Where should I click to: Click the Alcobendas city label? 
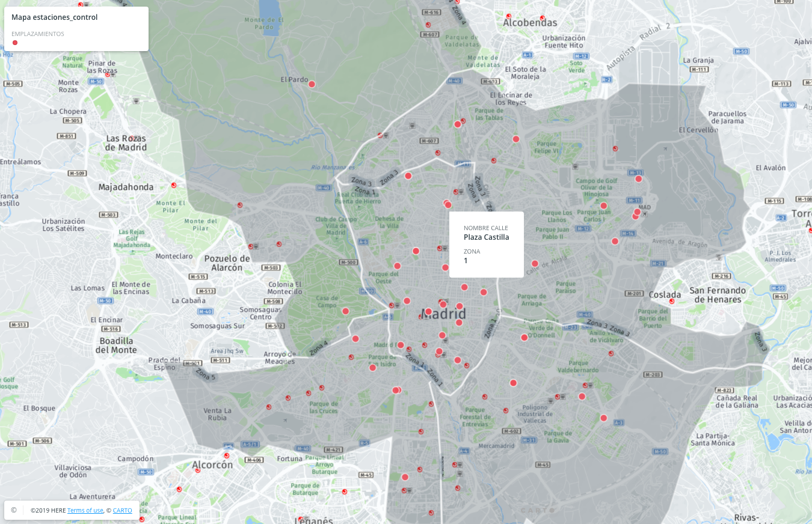tap(530, 23)
